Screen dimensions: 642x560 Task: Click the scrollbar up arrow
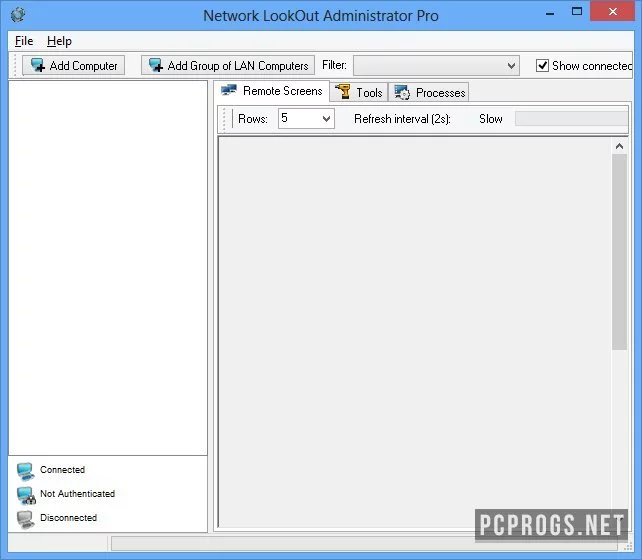click(x=619, y=146)
